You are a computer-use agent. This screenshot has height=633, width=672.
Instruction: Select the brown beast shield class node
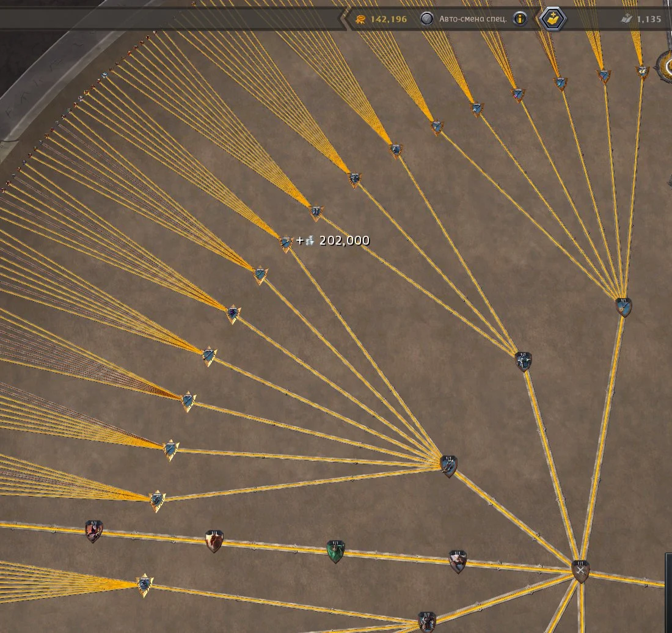click(x=214, y=541)
